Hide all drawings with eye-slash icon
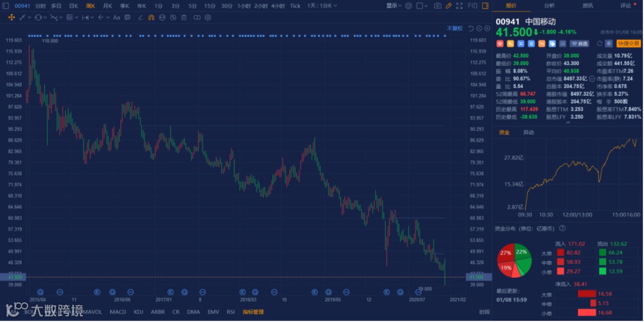 pyautogui.click(x=173, y=18)
